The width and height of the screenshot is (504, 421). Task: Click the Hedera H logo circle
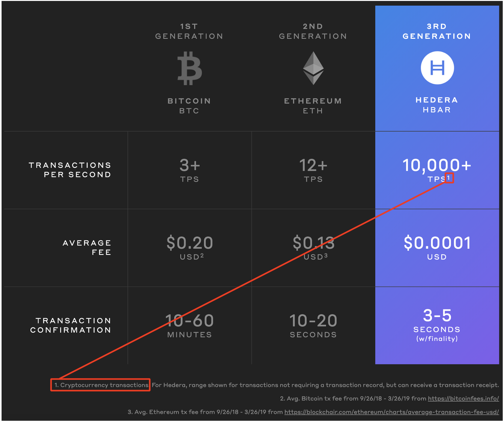point(437,68)
